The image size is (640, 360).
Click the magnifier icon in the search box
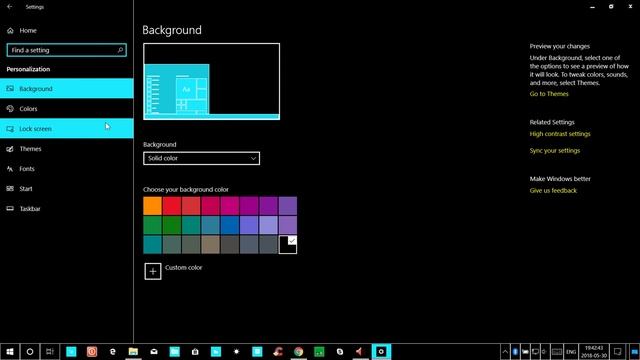click(120, 50)
